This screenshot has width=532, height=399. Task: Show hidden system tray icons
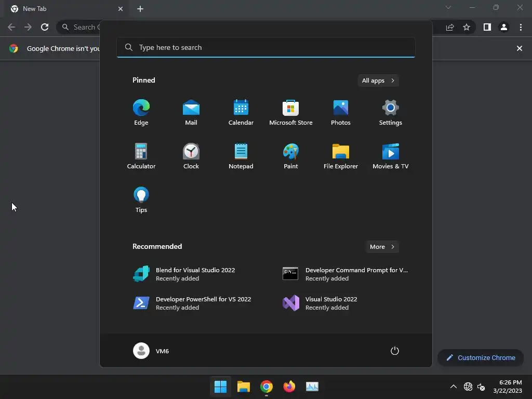click(x=453, y=387)
